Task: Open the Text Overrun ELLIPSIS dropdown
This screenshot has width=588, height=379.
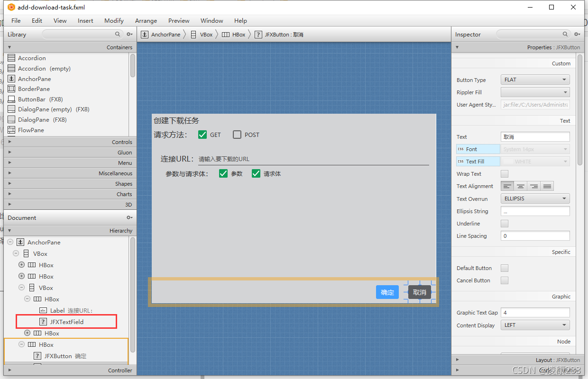Action: (x=535, y=199)
